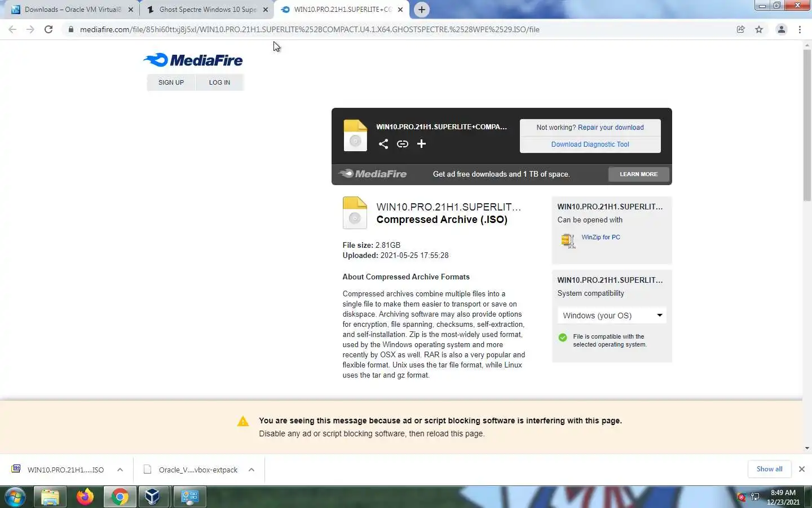The image size is (812, 508).
Task: Click the yellow warning triangle icon
Action: [x=243, y=421]
